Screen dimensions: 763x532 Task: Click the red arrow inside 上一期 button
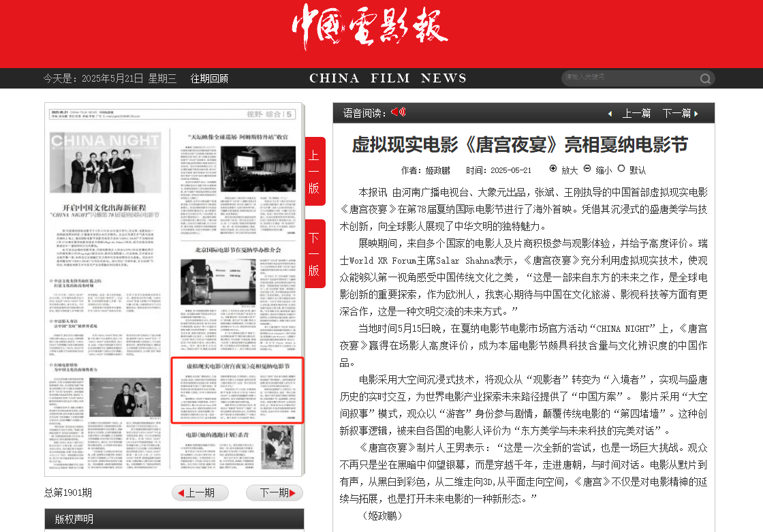tap(181, 492)
